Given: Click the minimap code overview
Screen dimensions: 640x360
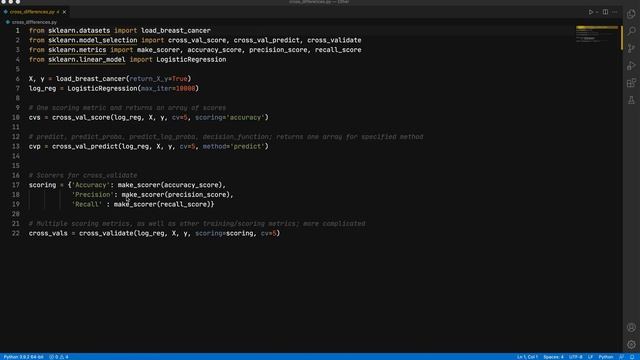Looking at the screenshot, I should tap(596, 34).
